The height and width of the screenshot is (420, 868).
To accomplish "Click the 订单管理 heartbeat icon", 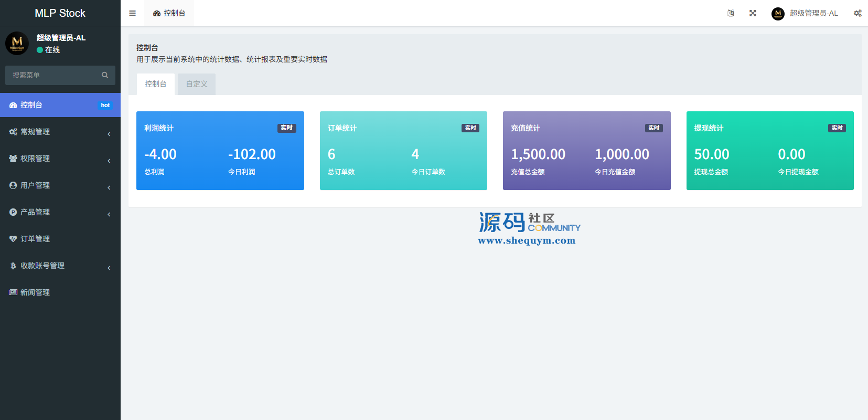I will 13,239.
